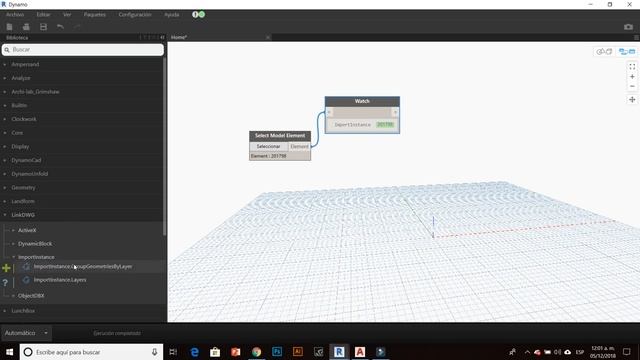Open Photoshop from the taskbar
The width and height of the screenshot is (640, 360).
[277, 352]
